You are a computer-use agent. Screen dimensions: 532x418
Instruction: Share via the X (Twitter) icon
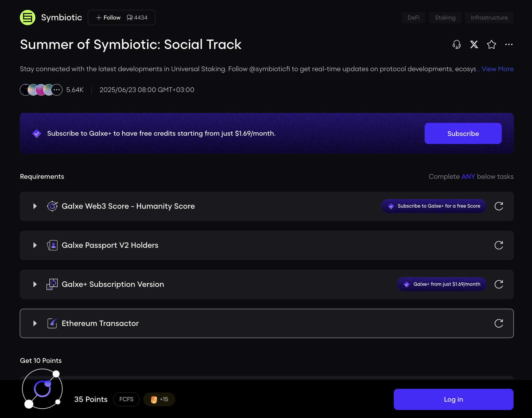(x=474, y=44)
